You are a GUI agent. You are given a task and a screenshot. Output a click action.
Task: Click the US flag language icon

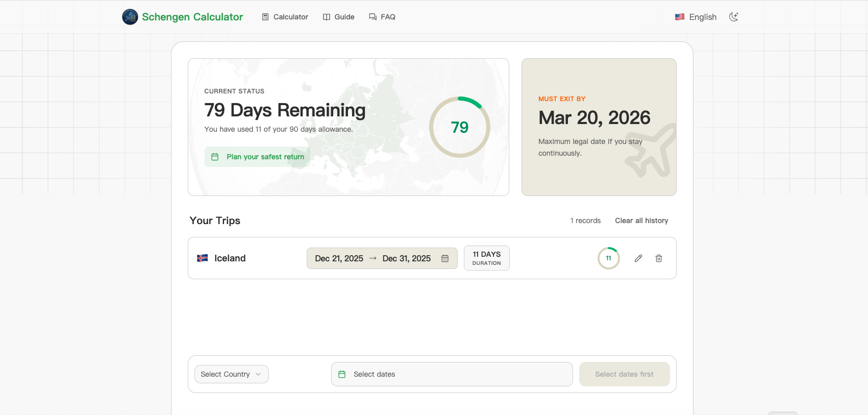click(679, 17)
